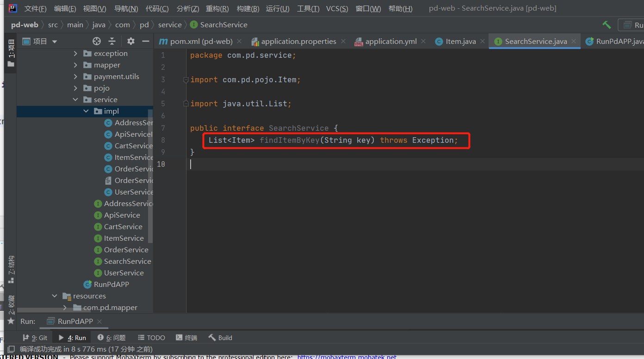Select CartService interface in project tree
The height and width of the screenshot is (359, 644).
pyautogui.click(x=118, y=227)
